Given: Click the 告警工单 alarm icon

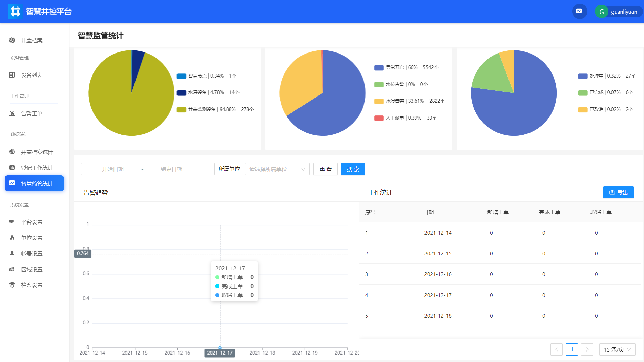Looking at the screenshot, I should (12, 113).
